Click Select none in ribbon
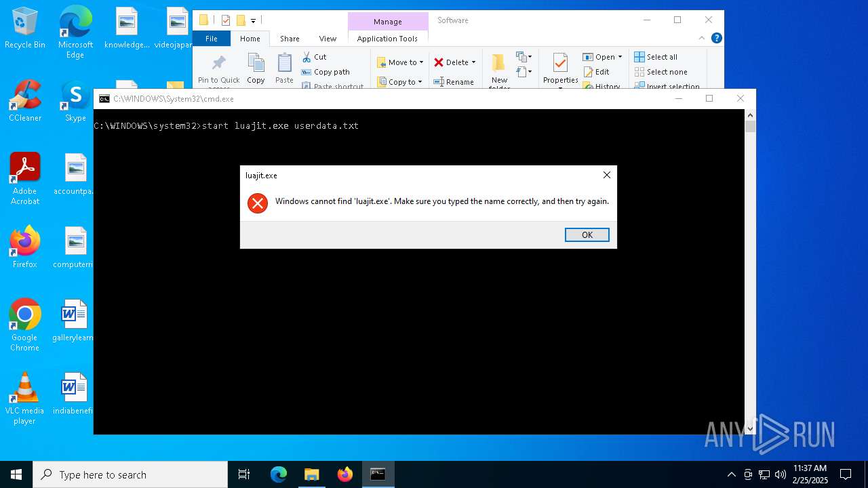The height and width of the screenshot is (488, 868). click(660, 72)
